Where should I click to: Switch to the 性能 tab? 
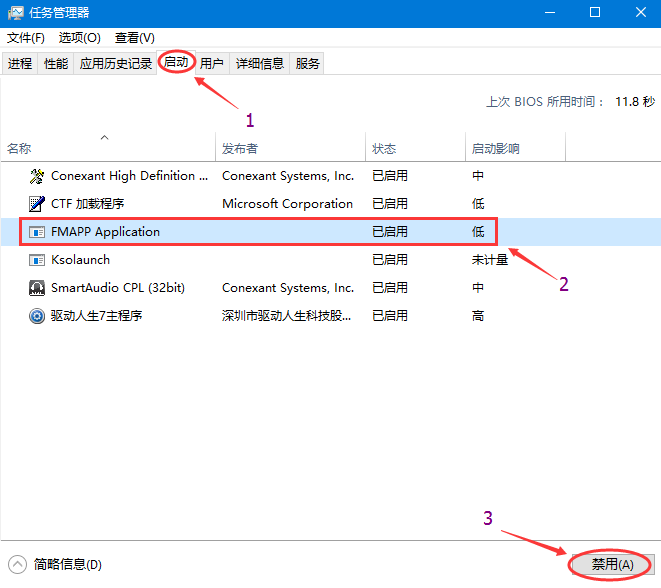(56, 64)
